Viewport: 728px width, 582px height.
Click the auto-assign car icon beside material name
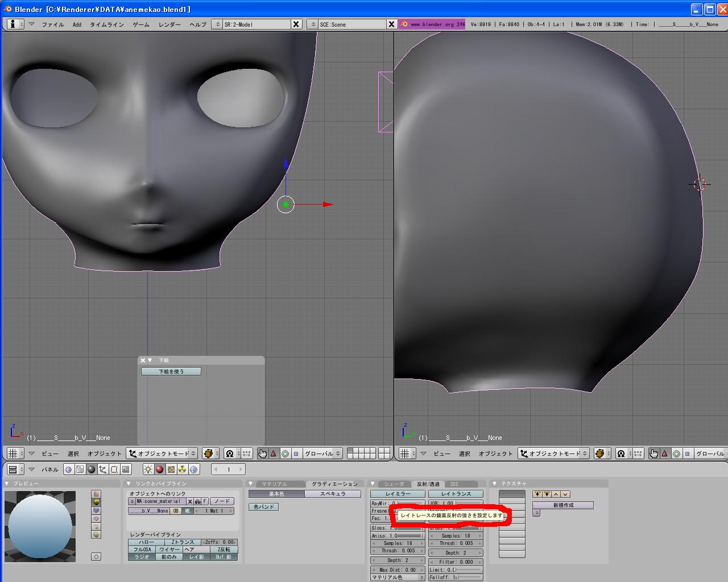(197, 502)
